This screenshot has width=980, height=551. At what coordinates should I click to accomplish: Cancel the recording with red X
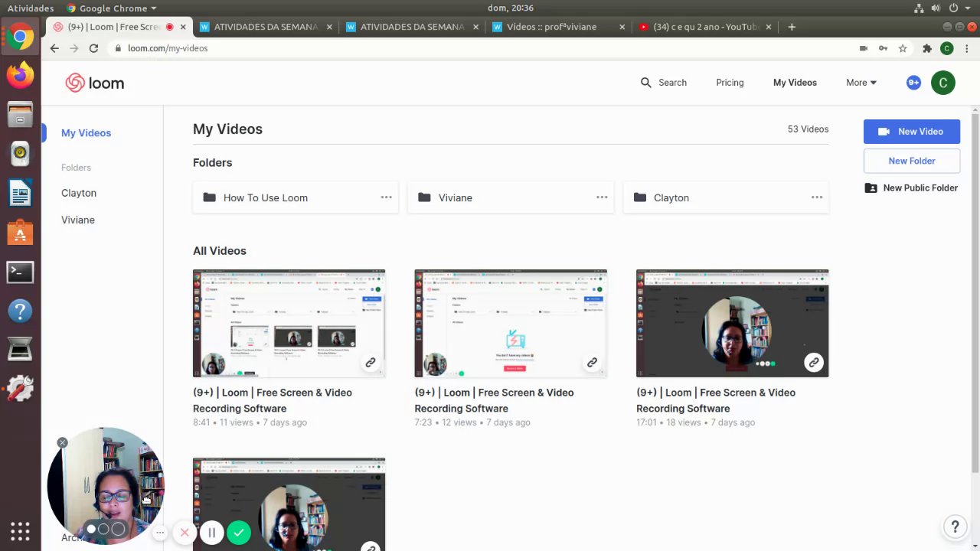tap(185, 532)
